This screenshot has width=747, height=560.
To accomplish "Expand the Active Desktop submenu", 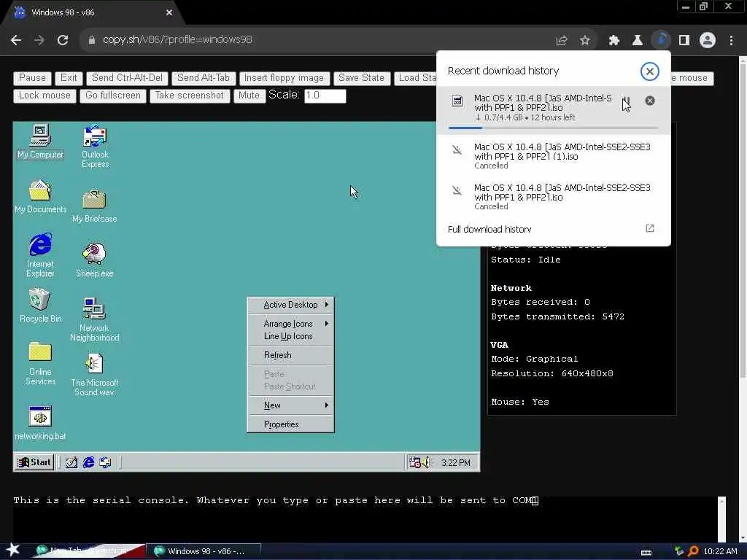I will coord(290,305).
